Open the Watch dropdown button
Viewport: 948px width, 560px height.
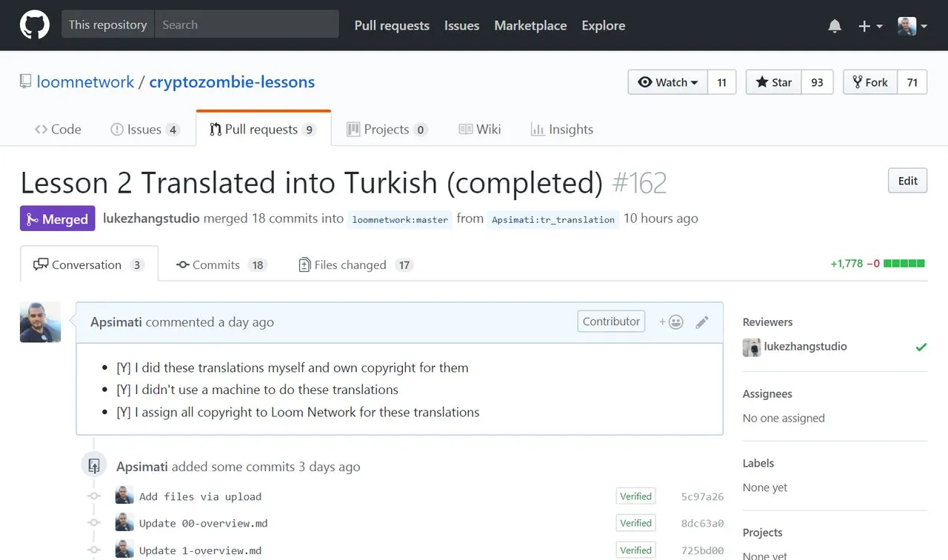coord(668,82)
